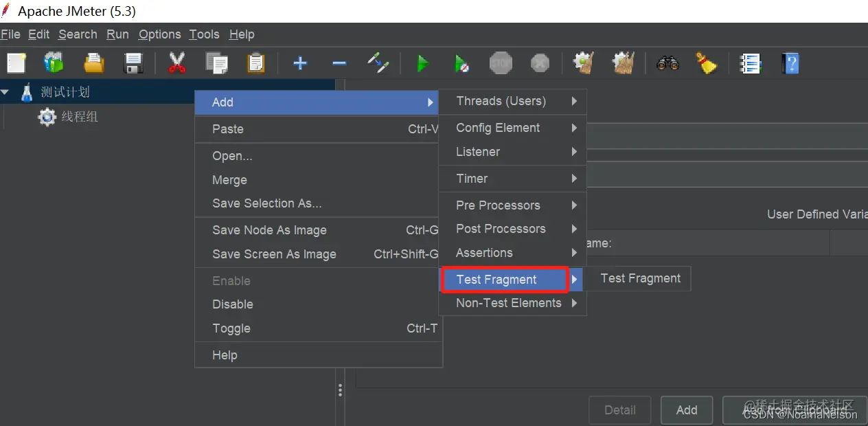Click the panel splitter dots handle
Screen dimensions: 868x426
click(340, 390)
